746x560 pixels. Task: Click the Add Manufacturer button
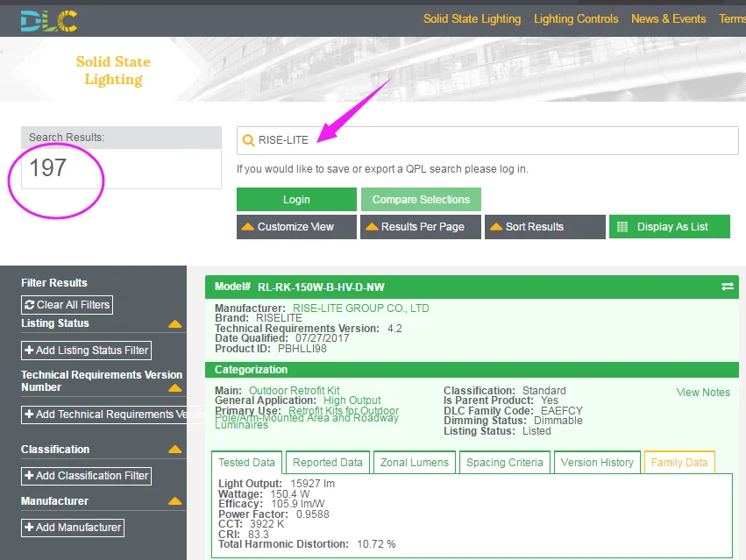coord(73,528)
